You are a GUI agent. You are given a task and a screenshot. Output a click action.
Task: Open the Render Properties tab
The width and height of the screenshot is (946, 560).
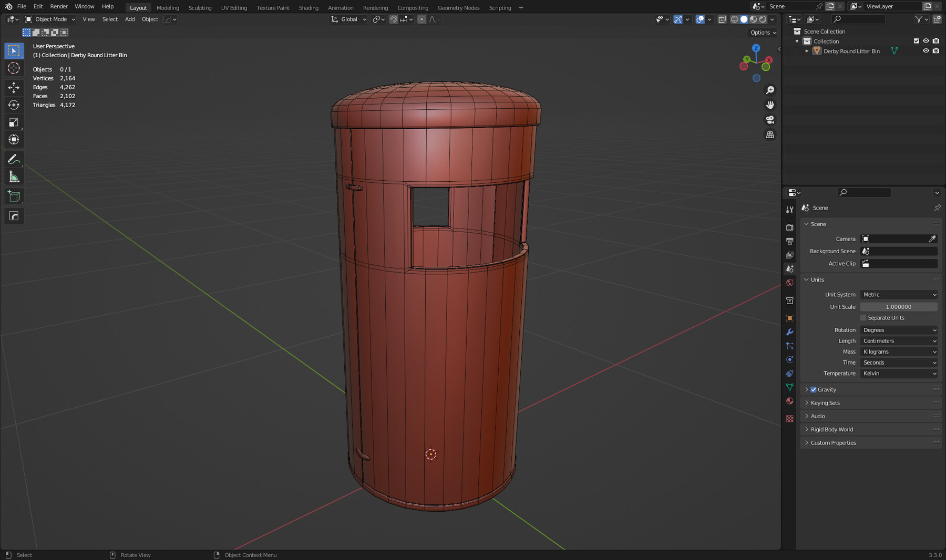click(x=790, y=227)
